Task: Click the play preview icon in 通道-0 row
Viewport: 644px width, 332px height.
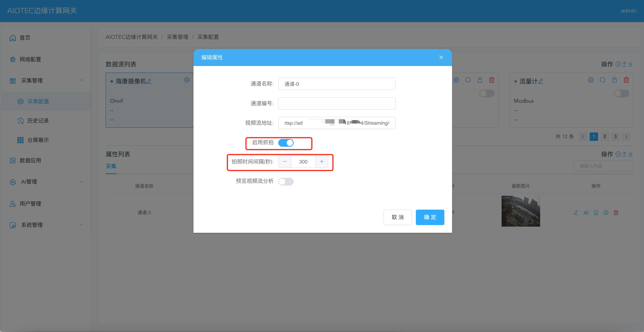Action: pyautogui.click(x=606, y=213)
